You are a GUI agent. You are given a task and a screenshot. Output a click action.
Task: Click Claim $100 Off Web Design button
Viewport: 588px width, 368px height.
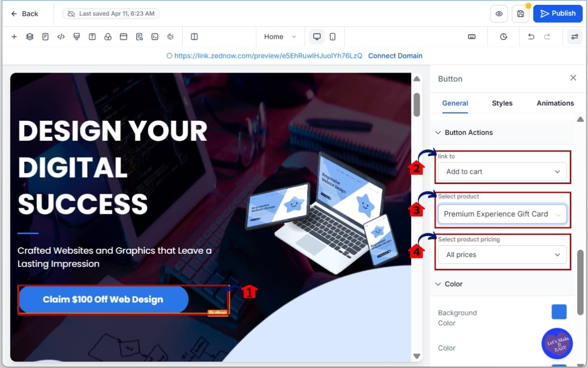coord(103,299)
